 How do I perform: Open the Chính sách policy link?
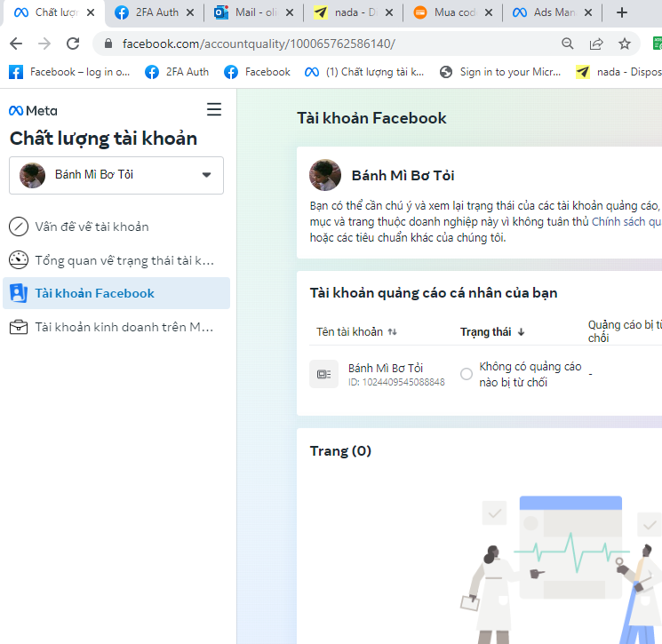point(626,221)
